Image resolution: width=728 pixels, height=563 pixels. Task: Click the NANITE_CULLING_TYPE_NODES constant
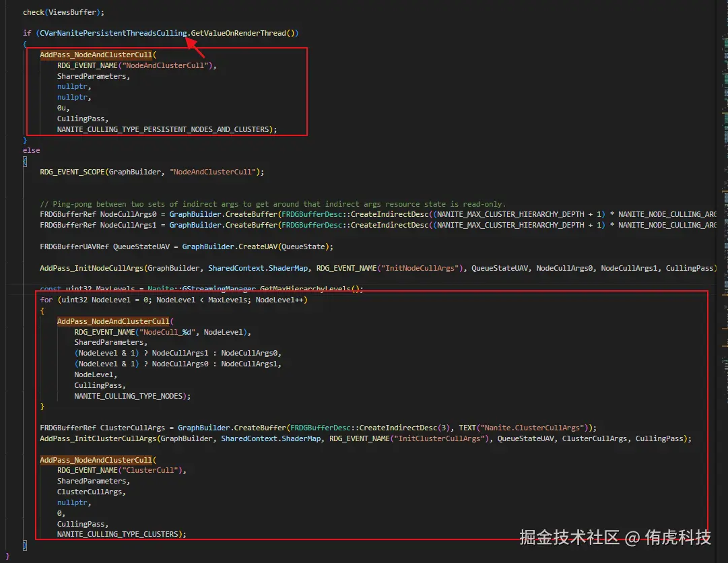pos(128,396)
